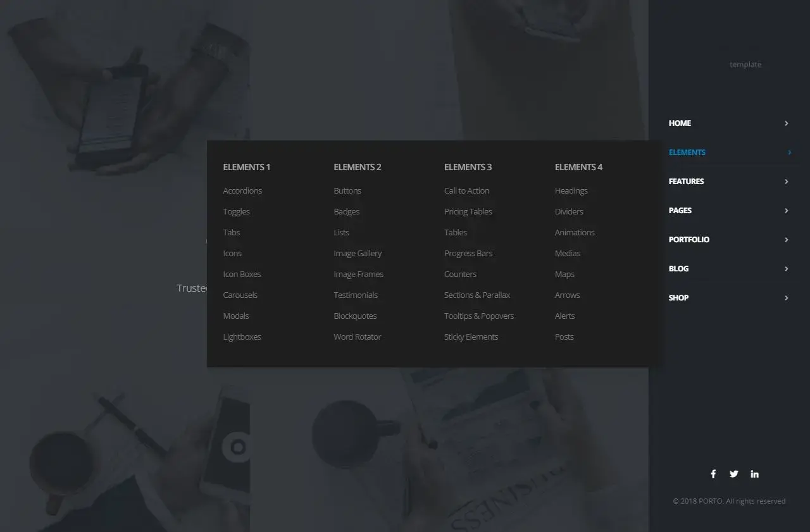Expand the Home submenu chevron
810x532 pixels.
coord(786,123)
